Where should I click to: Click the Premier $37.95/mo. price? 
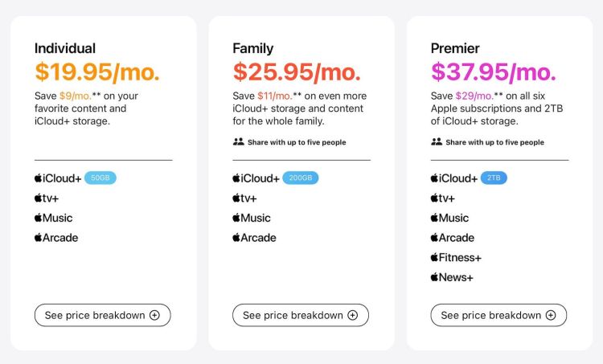click(x=494, y=72)
